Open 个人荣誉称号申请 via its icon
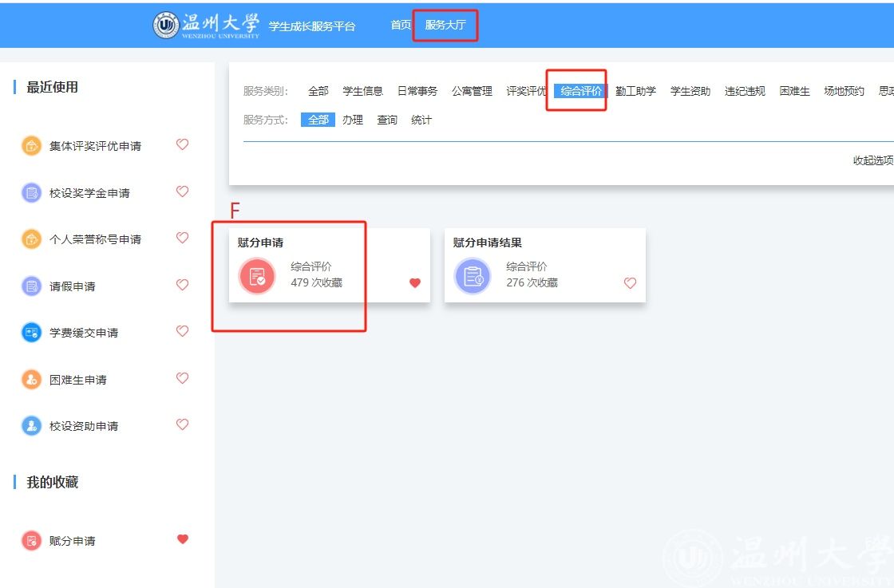 click(x=31, y=239)
